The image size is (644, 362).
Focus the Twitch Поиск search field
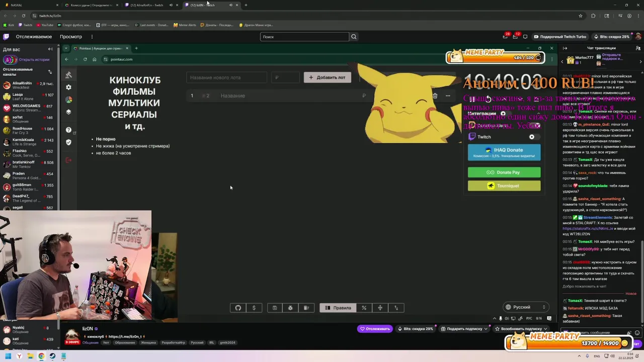pos(304,37)
